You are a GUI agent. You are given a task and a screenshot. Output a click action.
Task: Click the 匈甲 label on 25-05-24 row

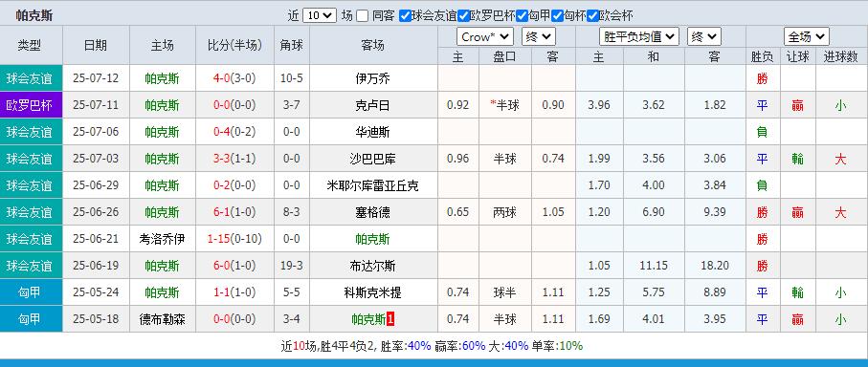click(30, 292)
